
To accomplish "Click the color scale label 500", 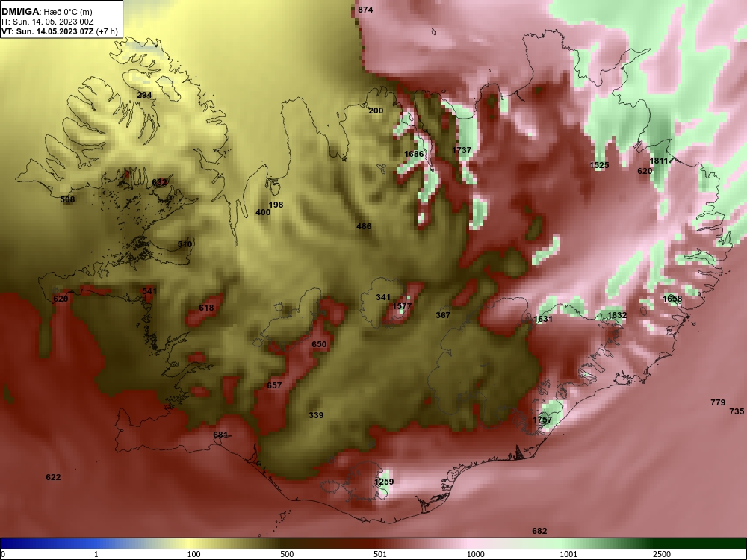I will [287, 554].
